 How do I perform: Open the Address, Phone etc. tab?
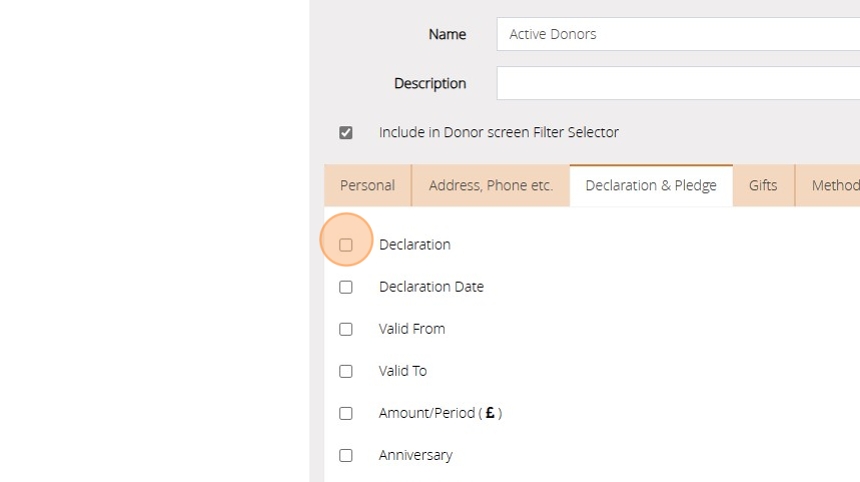[490, 185]
